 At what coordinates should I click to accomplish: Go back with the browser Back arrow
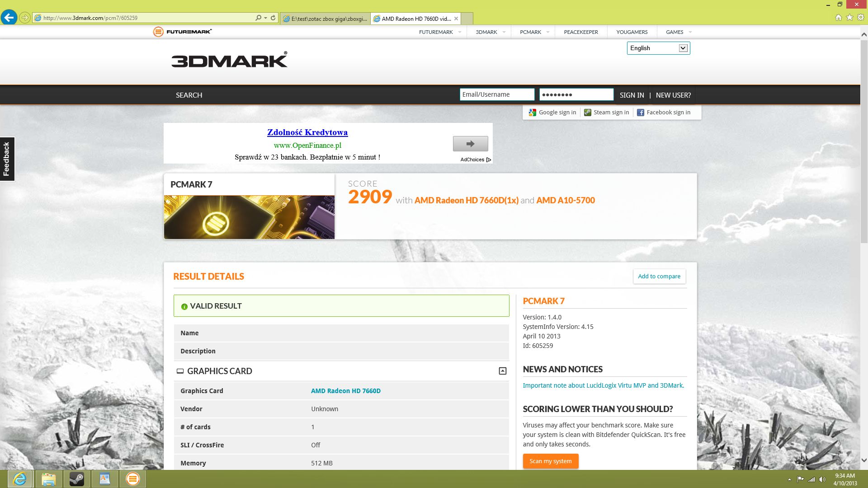[x=9, y=18]
